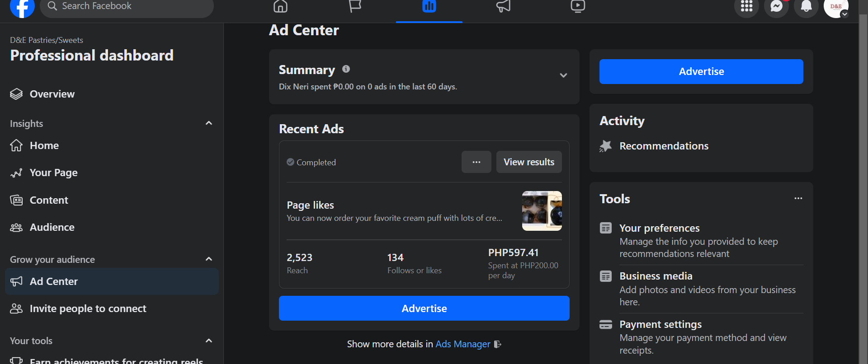Click the Overview layers icon
868x364 pixels.
click(16, 94)
